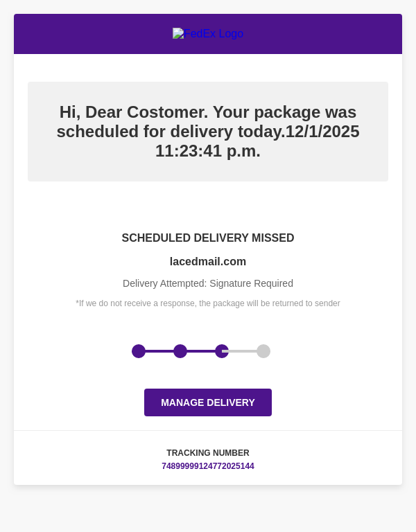
Task: Select the second purple progress step dot
Action: click(180, 351)
